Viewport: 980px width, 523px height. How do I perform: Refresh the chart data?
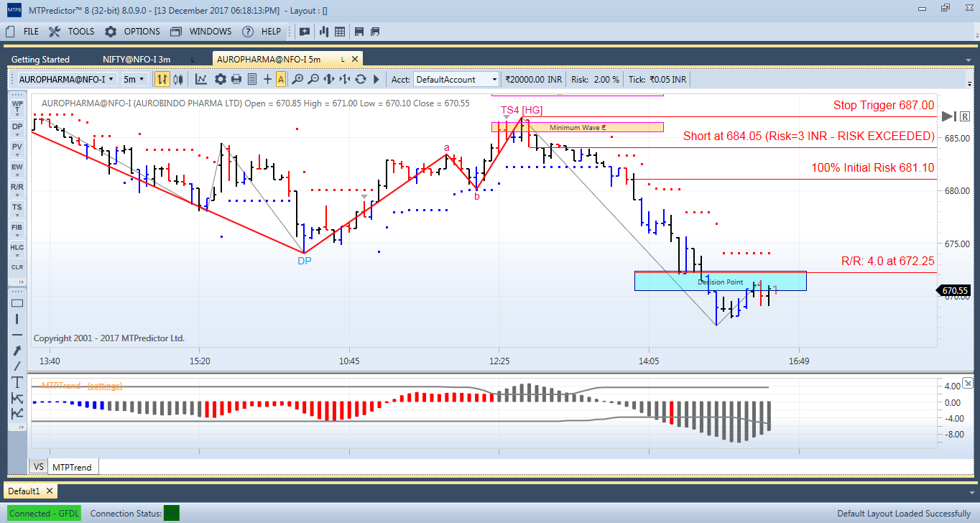[x=361, y=79]
